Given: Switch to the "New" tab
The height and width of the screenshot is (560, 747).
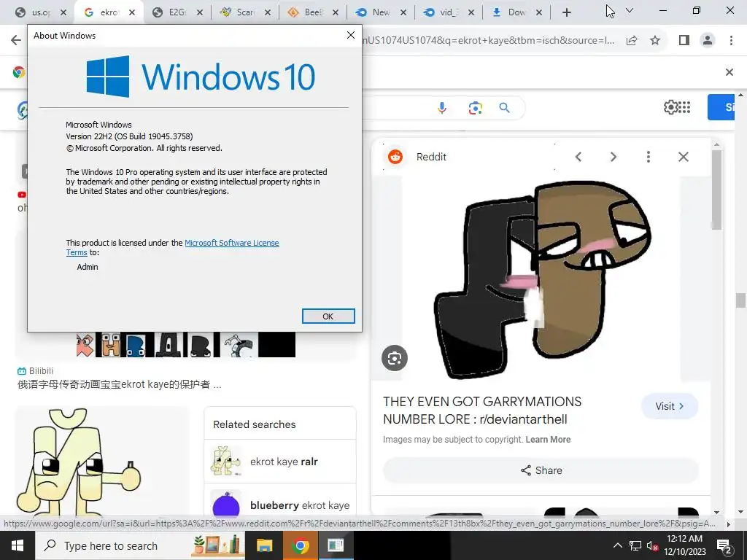Looking at the screenshot, I should (x=381, y=12).
